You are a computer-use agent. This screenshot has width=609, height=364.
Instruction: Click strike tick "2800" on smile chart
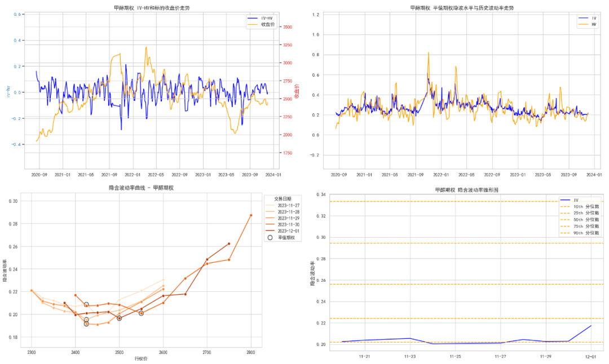(x=251, y=352)
